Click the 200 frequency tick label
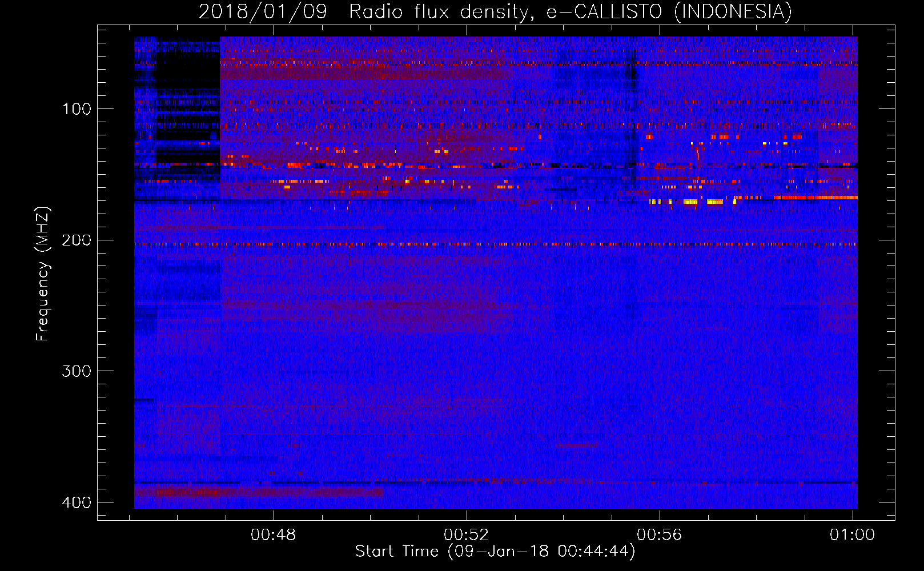The width and height of the screenshot is (924, 571). click(x=77, y=240)
